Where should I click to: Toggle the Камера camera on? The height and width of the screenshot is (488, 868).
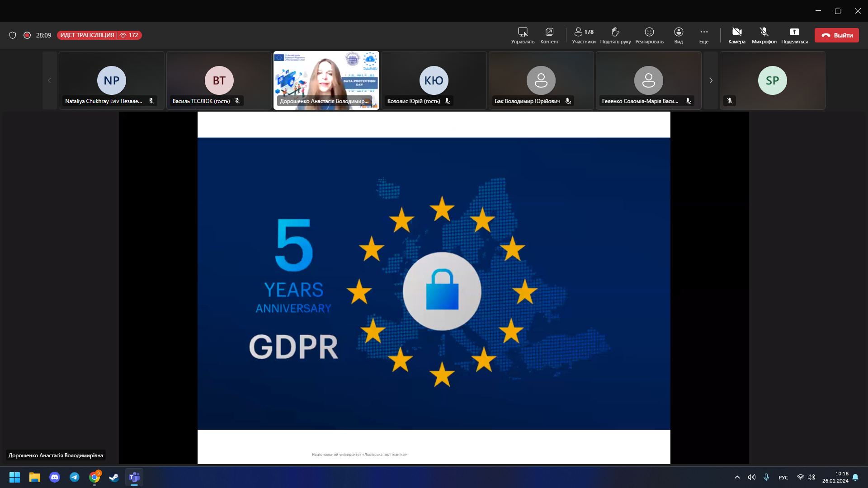pos(737,35)
